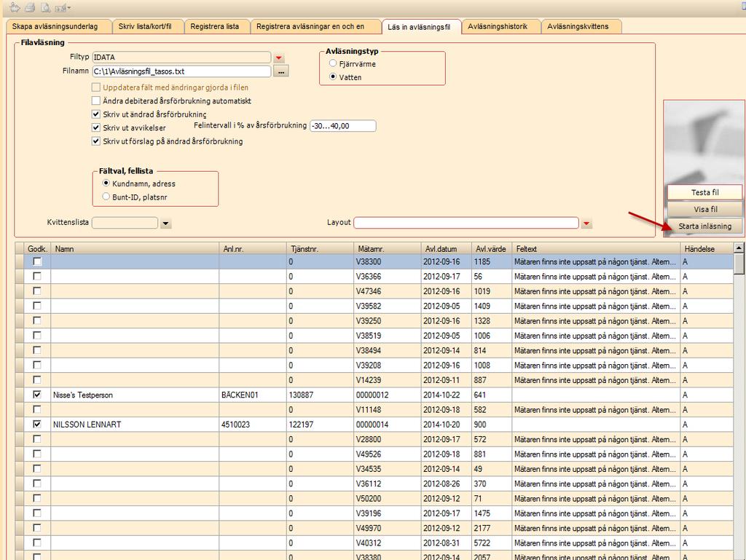
Task: Enable Ändra debiterad årsförbrukning automatiskt
Action: (x=96, y=100)
